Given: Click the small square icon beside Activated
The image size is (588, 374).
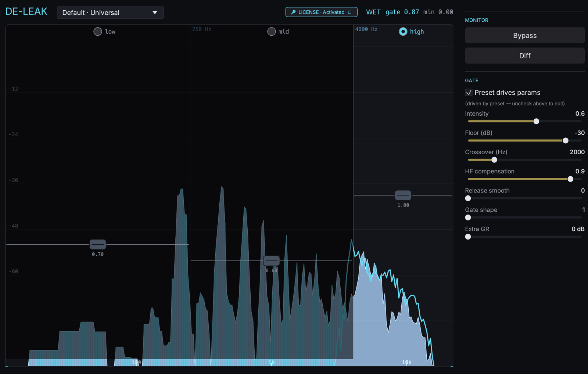Looking at the screenshot, I should [350, 12].
